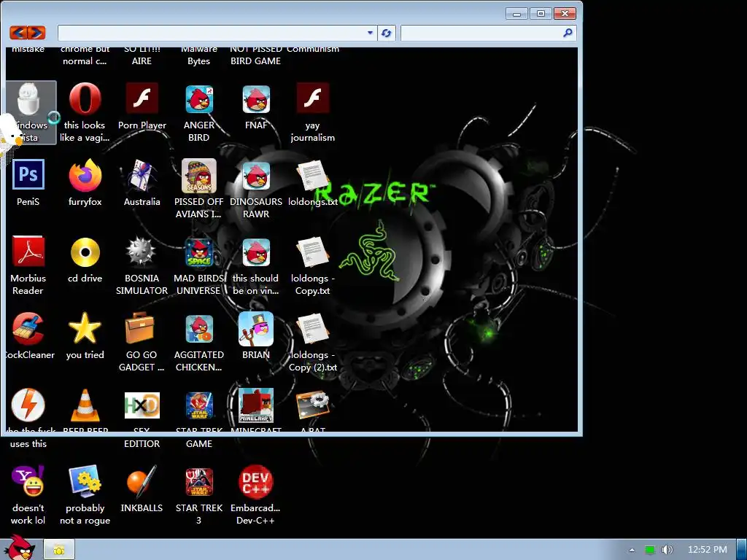Viewport: 747px width, 560px height.
Task: Launch the AGGITATED CHICKEN Rio icon
Action: [199, 329]
